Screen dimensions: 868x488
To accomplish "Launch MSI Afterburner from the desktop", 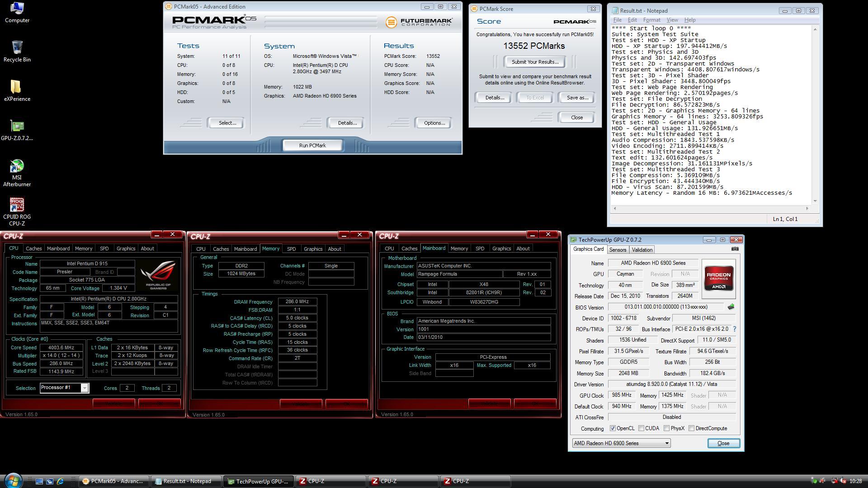I will pyautogui.click(x=17, y=173).
